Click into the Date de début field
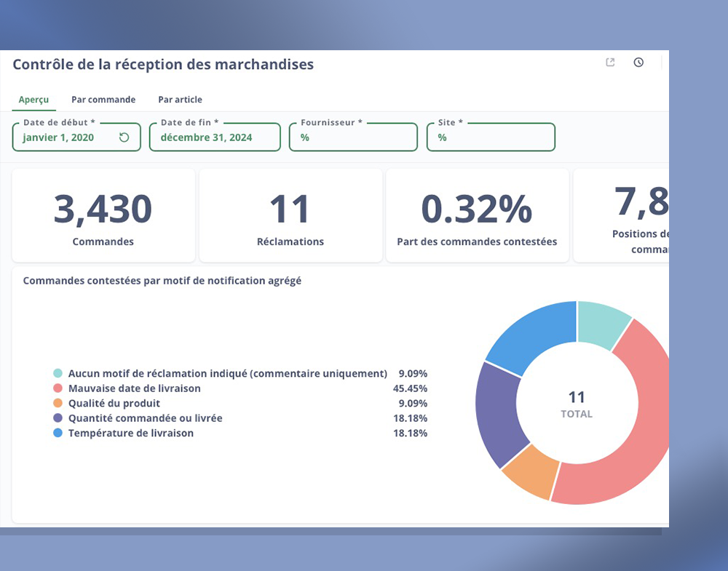Viewport: 728px width, 571px height. click(x=66, y=137)
